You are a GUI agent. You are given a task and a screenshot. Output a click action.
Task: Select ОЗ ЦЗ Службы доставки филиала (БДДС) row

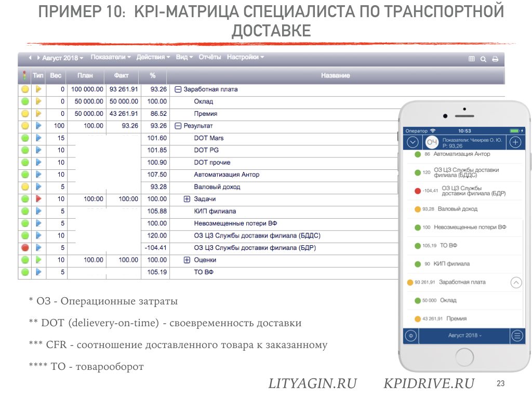[257, 235]
